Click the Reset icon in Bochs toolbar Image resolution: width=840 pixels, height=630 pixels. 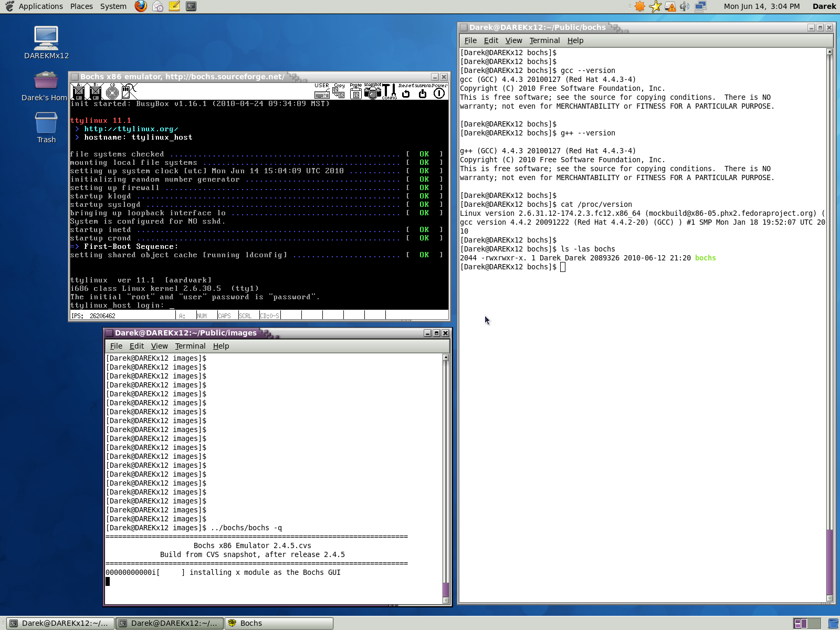(406, 91)
